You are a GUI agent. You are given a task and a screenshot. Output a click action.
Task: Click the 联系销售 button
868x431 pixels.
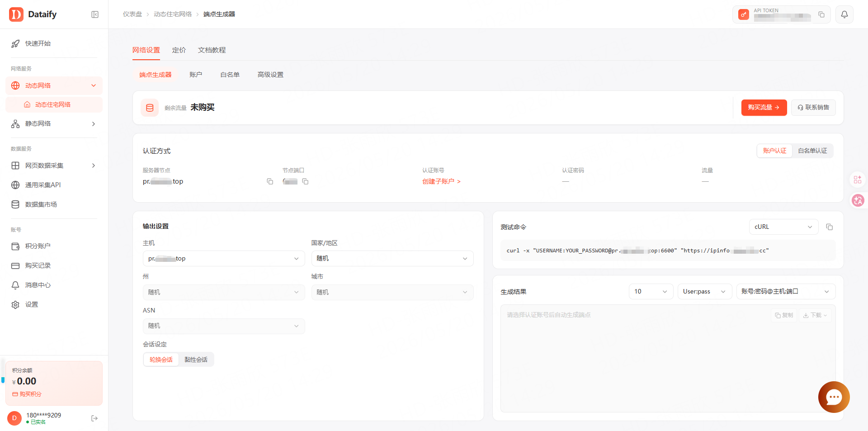(x=813, y=108)
